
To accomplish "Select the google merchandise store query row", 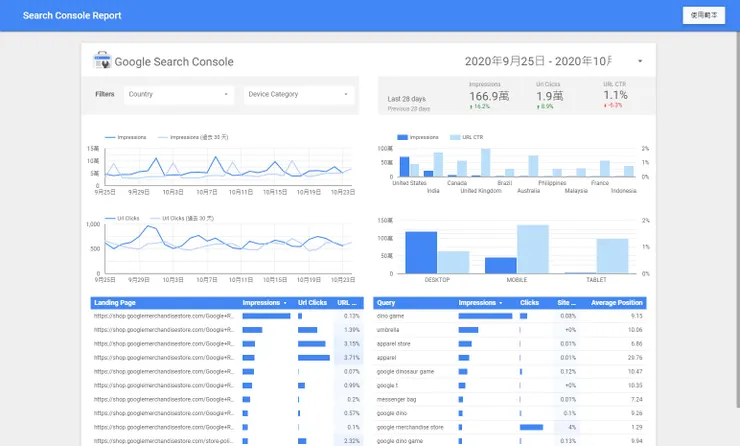I will click(510, 428).
